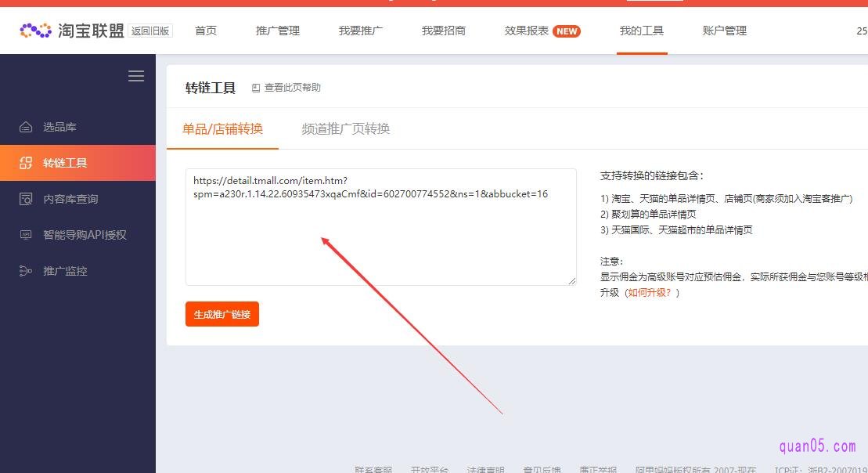Click the help book icon beside 查看此页帮助

click(256, 88)
